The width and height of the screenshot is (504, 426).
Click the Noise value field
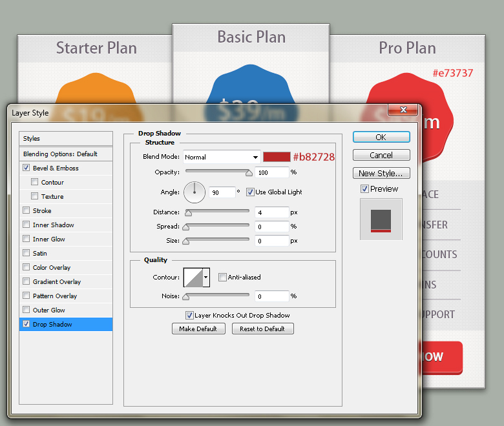[x=272, y=296]
